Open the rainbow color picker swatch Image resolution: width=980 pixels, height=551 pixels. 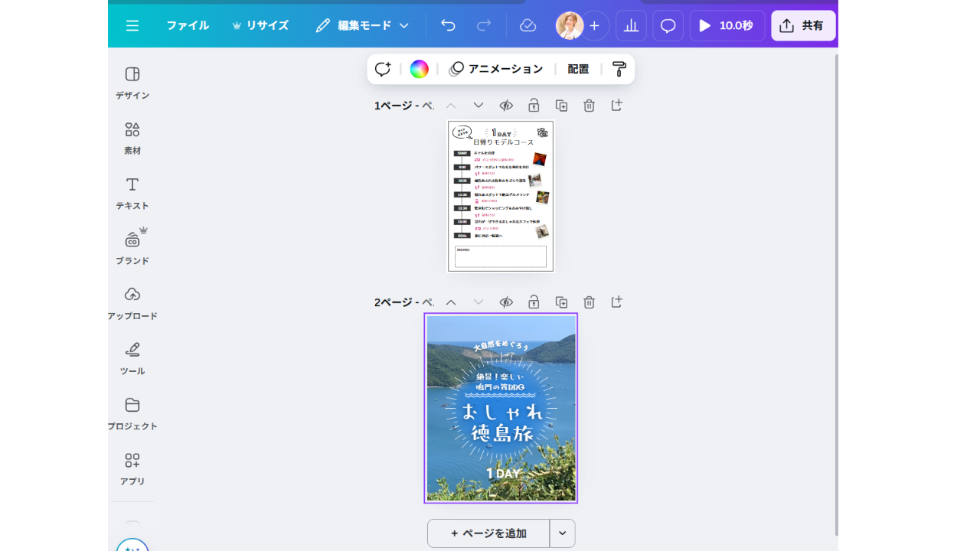pyautogui.click(x=419, y=69)
